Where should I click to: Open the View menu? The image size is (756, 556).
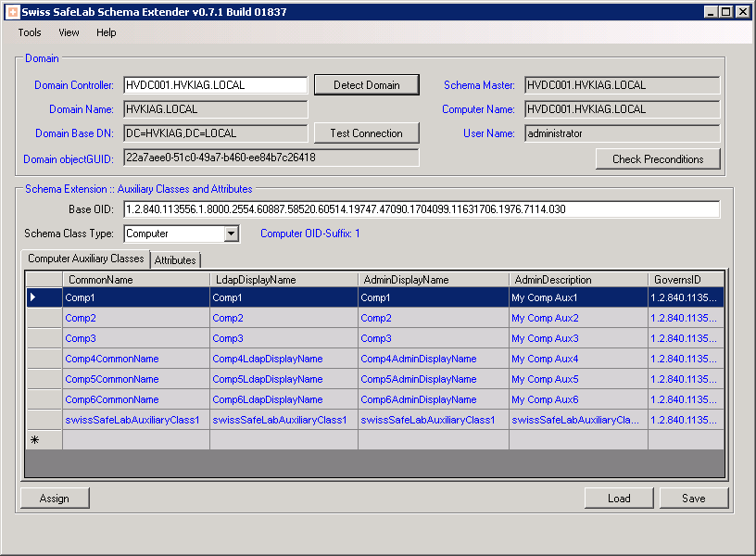tap(69, 32)
